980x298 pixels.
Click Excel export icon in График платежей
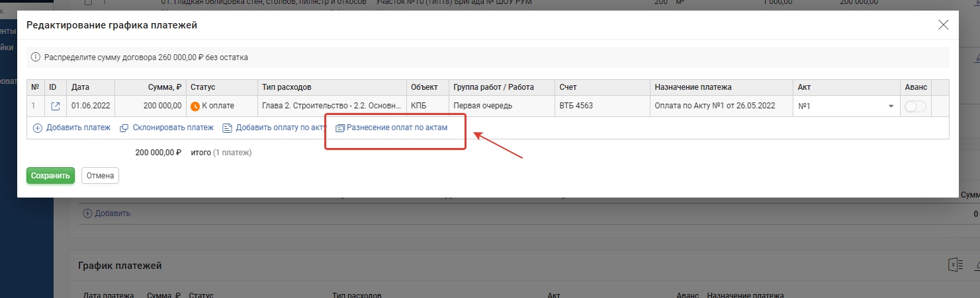955,264
